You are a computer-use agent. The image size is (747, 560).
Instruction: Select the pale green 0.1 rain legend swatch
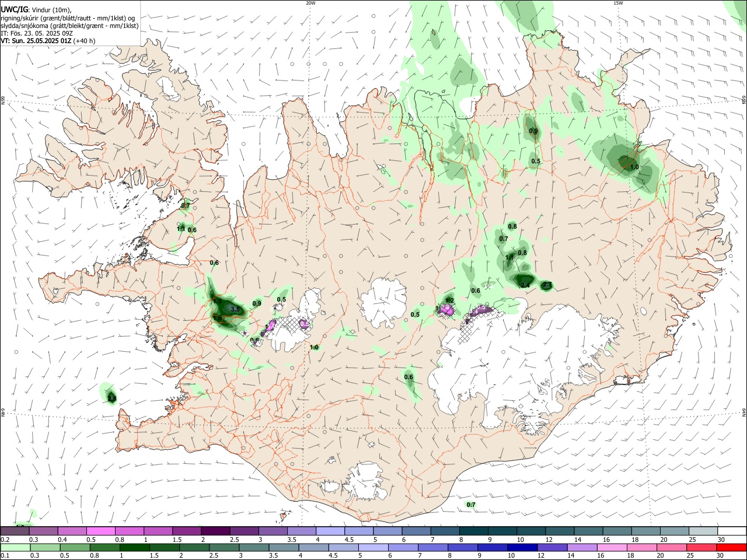pyautogui.click(x=15, y=547)
